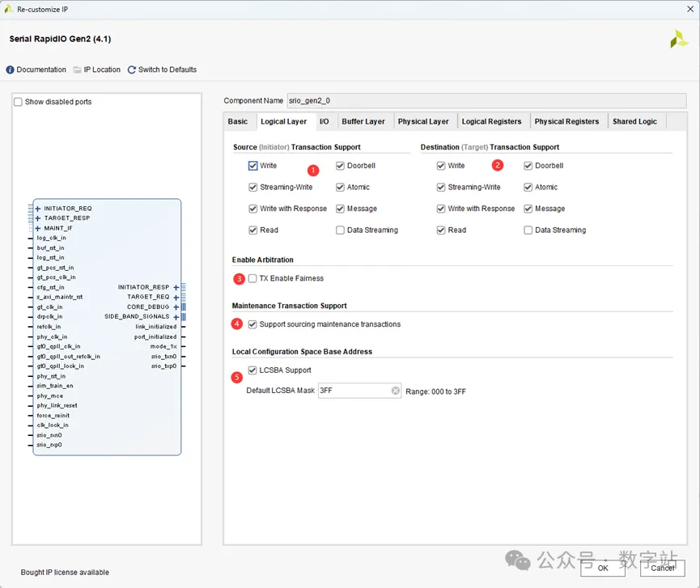The image size is (700, 588).
Task: Click the sim_train_en port label
Action: tap(55, 386)
